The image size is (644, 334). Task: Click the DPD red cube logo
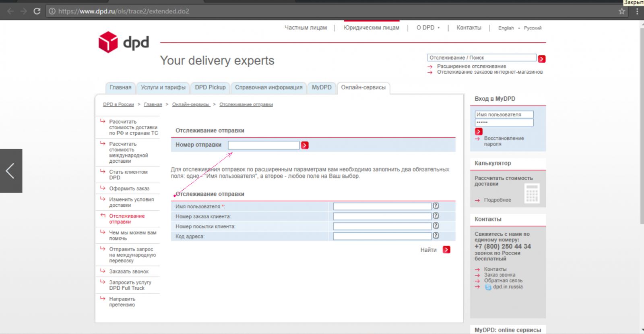click(x=108, y=42)
